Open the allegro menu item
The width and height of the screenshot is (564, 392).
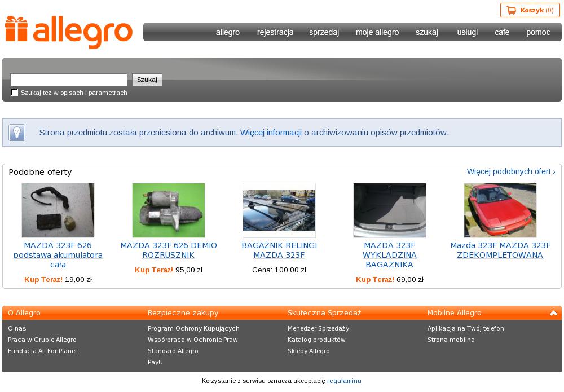pyautogui.click(x=228, y=32)
